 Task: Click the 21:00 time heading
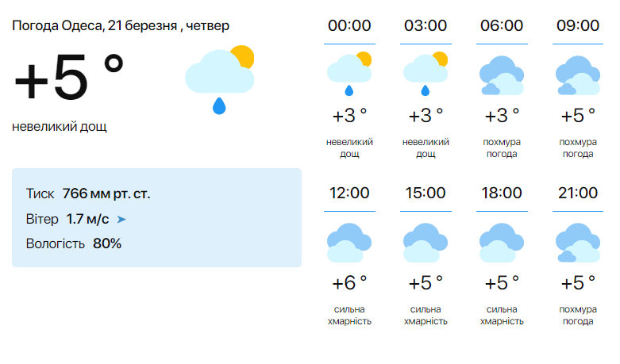click(x=578, y=193)
